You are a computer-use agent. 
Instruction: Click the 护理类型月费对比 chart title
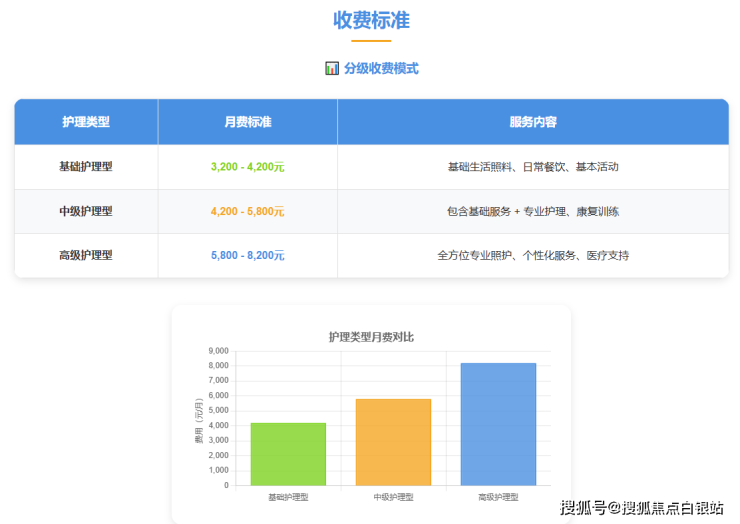pyautogui.click(x=371, y=337)
